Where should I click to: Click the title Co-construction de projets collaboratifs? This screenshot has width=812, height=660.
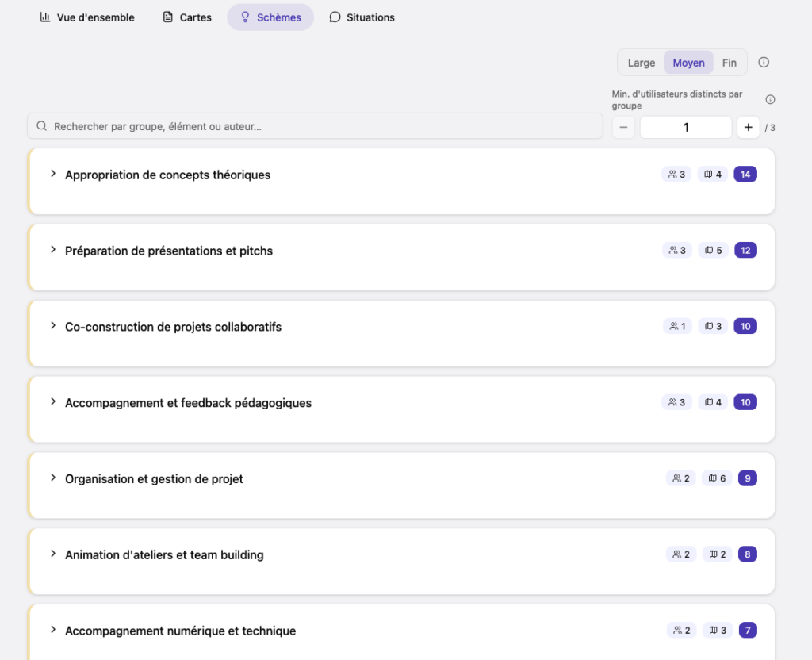pyautogui.click(x=173, y=327)
